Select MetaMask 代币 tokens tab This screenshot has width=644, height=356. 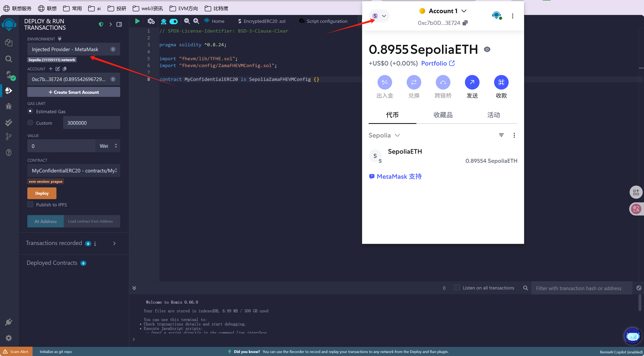[392, 115]
